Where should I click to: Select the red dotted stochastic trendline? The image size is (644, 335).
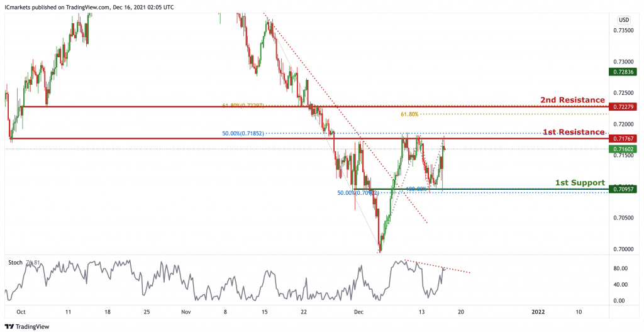[438, 266]
